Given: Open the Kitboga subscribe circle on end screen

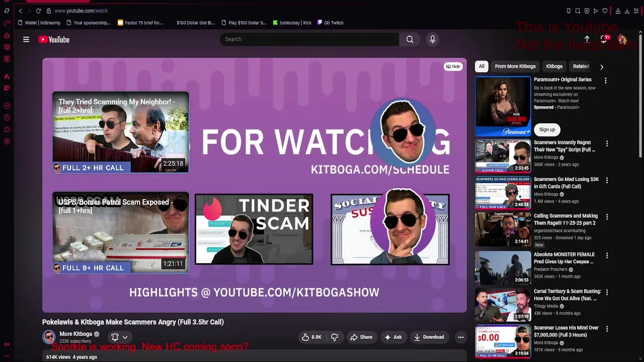Looking at the screenshot, I should [x=403, y=132].
